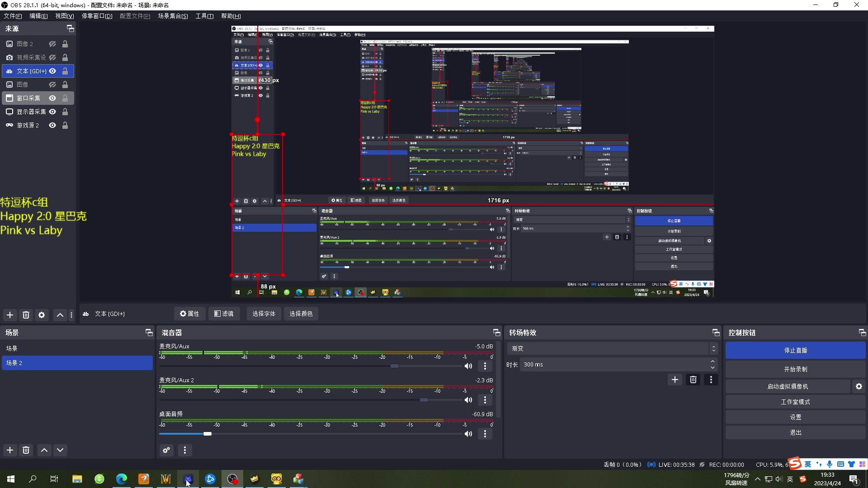Open the 场景集合(S) menu

[x=173, y=16]
